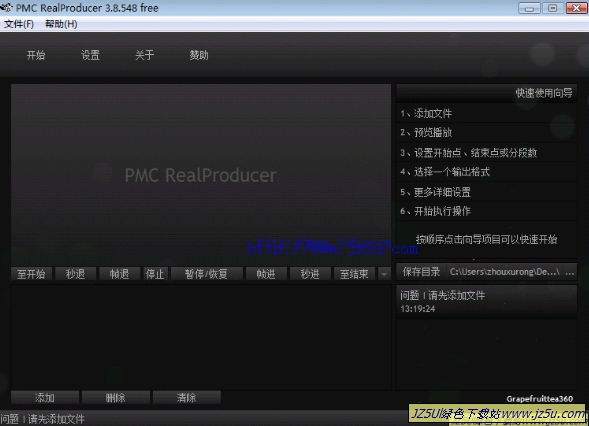589x426 pixels.
Task: Select wizard step 1、添加文件
Action: (486, 113)
